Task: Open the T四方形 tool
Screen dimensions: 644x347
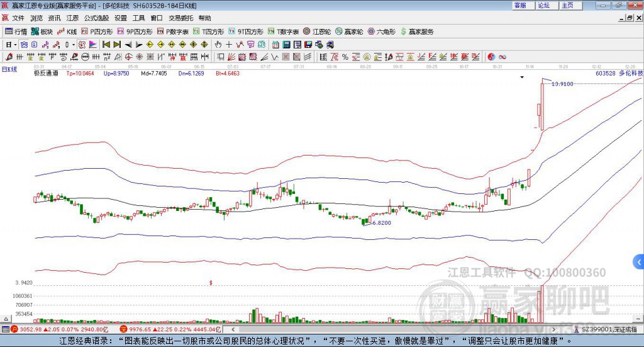Action: (x=209, y=31)
